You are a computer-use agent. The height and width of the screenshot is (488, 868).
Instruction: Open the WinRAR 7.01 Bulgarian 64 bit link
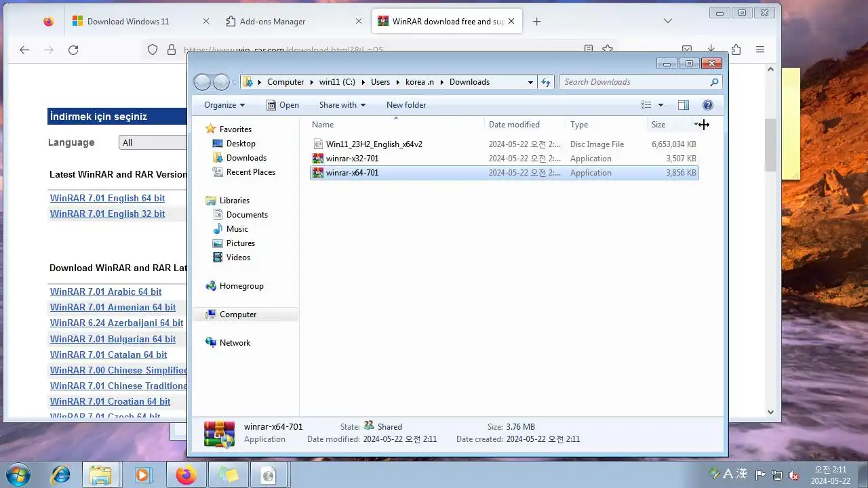click(x=113, y=339)
